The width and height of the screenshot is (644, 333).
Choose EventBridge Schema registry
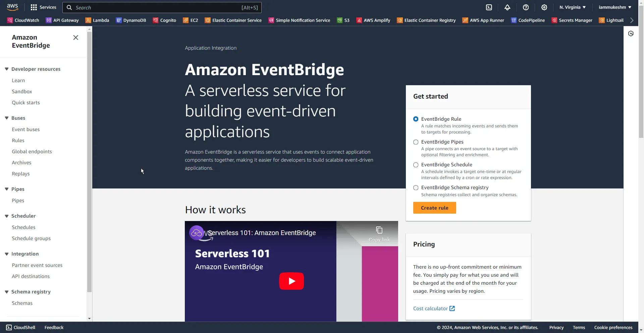coord(416,187)
